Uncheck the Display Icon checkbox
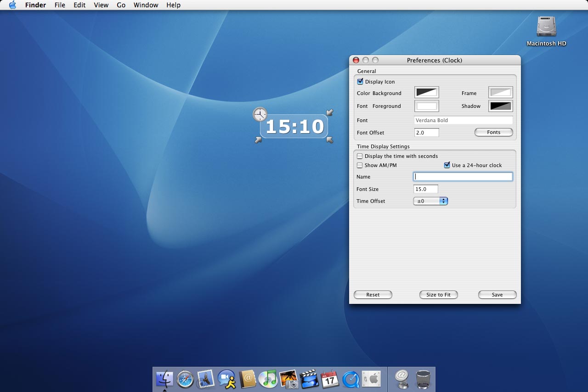588x392 pixels. 360,82
